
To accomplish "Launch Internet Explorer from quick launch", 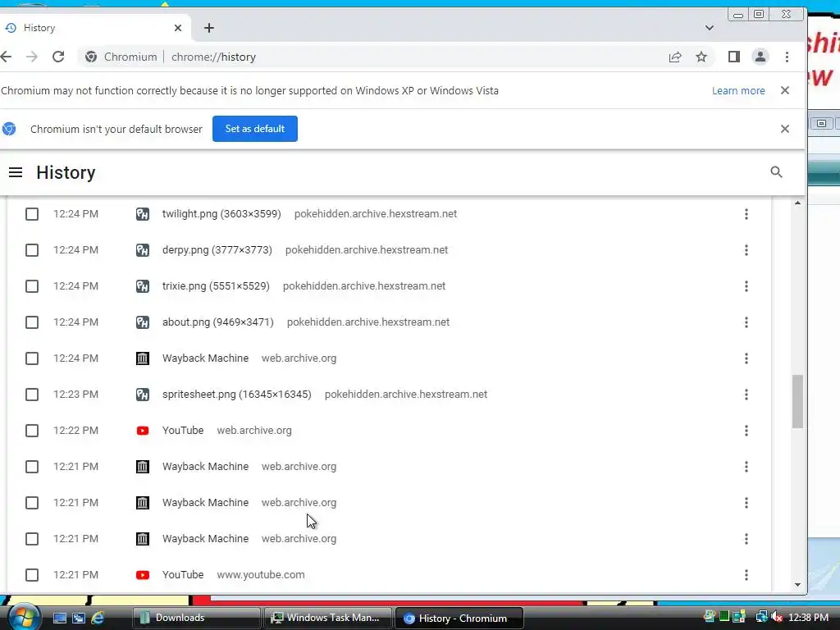I will point(98,618).
